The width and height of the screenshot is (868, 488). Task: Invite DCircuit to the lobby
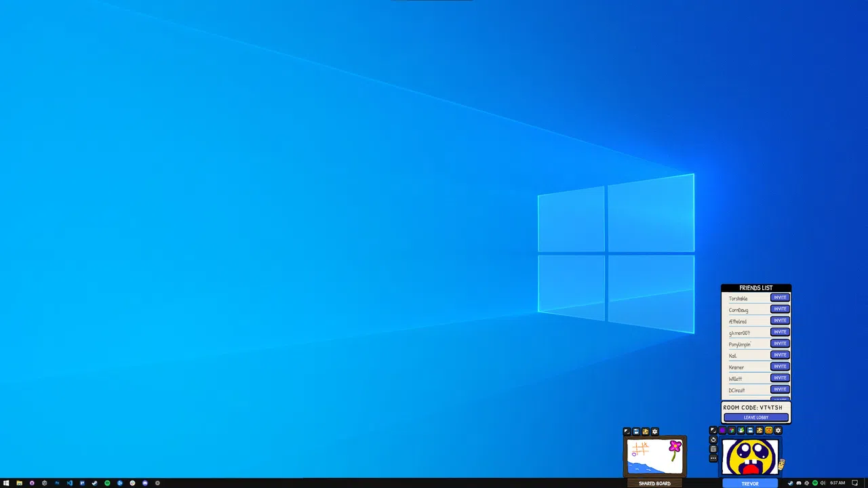(x=780, y=390)
